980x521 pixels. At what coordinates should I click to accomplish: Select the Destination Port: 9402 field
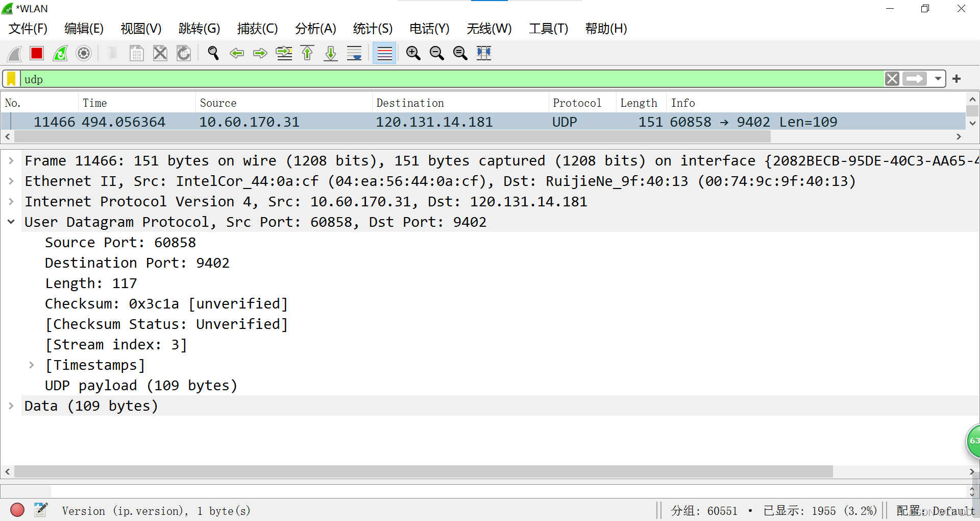point(137,263)
